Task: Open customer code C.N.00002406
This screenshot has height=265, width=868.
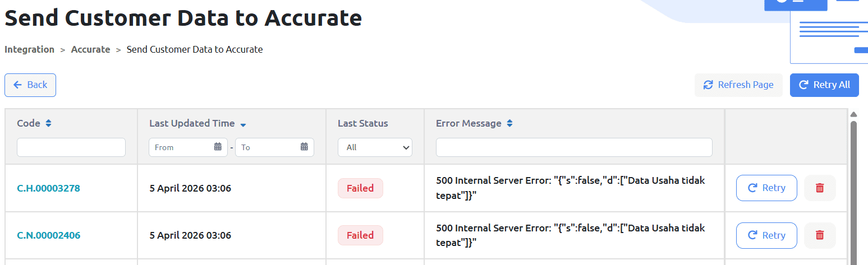Action: pyautogui.click(x=49, y=235)
